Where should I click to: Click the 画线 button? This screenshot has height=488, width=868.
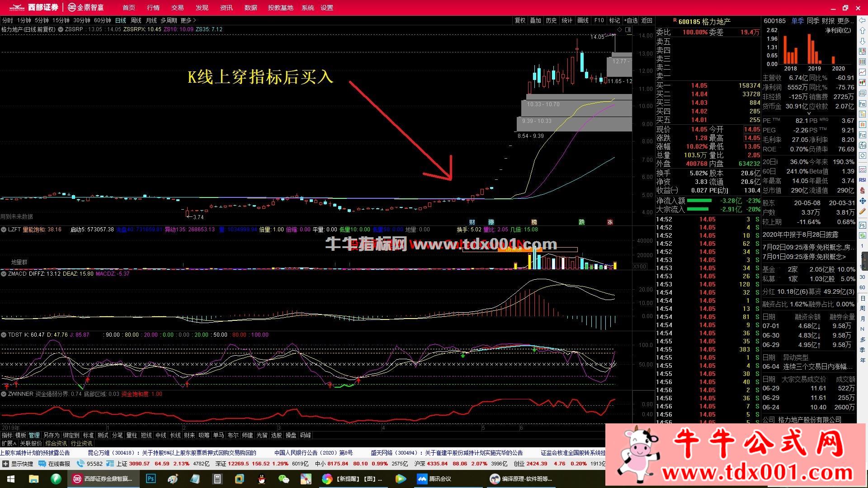tap(583, 20)
